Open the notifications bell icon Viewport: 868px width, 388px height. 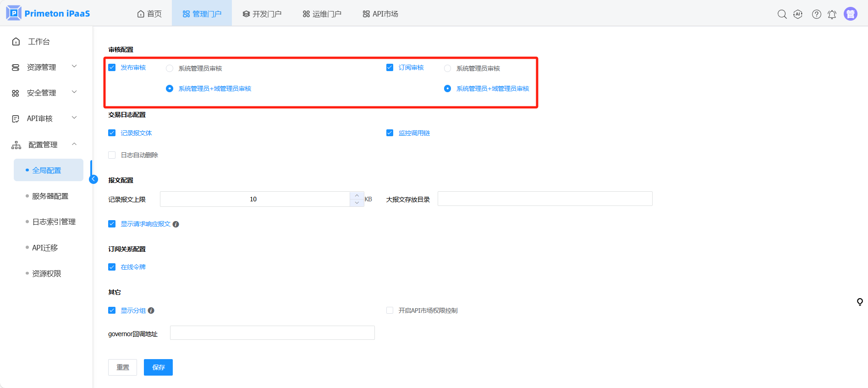[832, 14]
